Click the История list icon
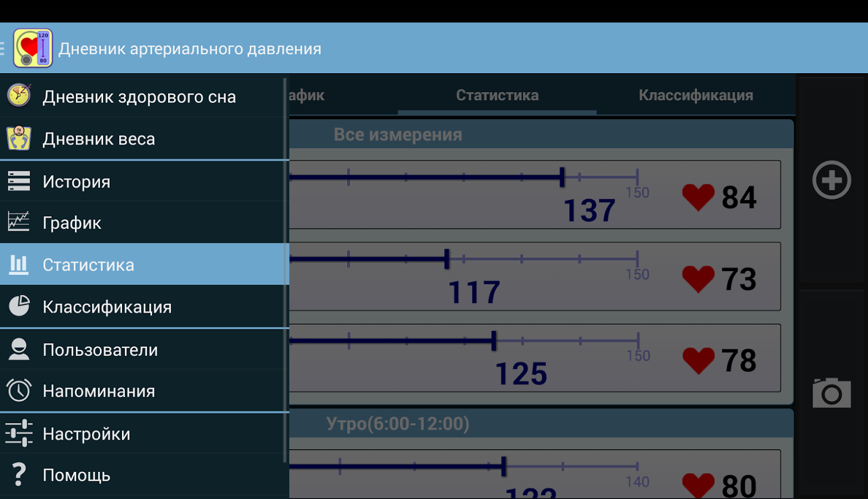 pyautogui.click(x=19, y=181)
